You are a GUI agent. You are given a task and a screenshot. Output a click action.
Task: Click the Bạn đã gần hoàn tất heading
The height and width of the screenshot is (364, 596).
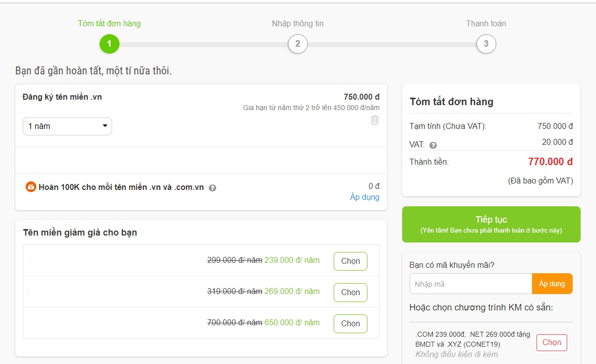(93, 71)
